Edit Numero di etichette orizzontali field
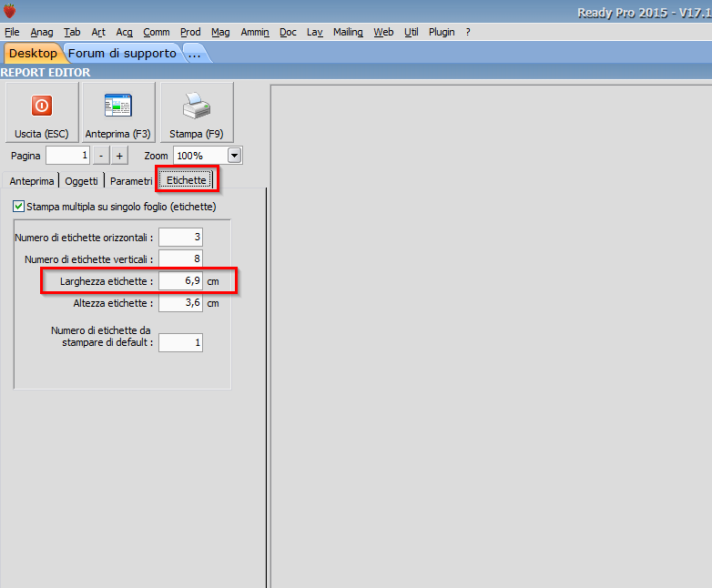Image resolution: width=712 pixels, height=588 pixels. tap(180, 237)
